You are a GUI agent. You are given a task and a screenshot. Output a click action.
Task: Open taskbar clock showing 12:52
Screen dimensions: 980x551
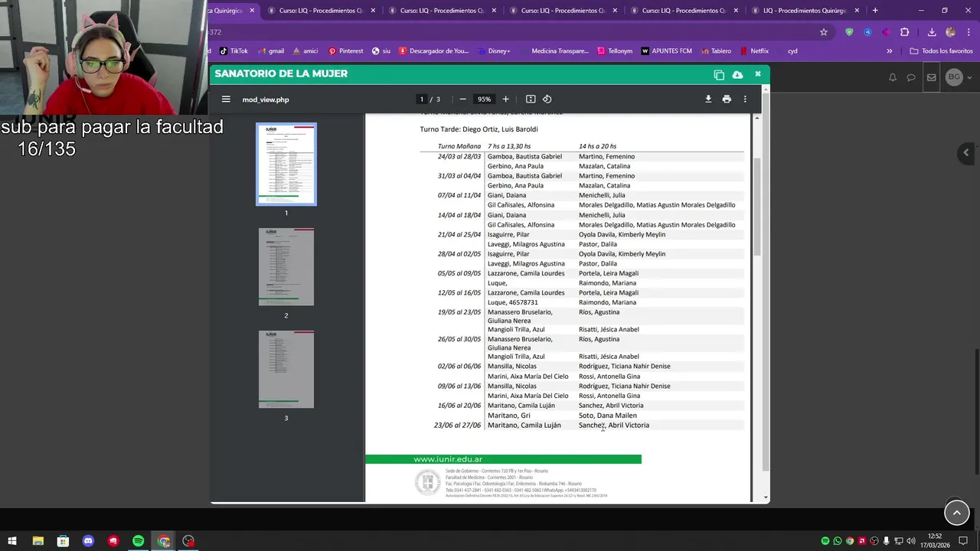click(x=935, y=541)
